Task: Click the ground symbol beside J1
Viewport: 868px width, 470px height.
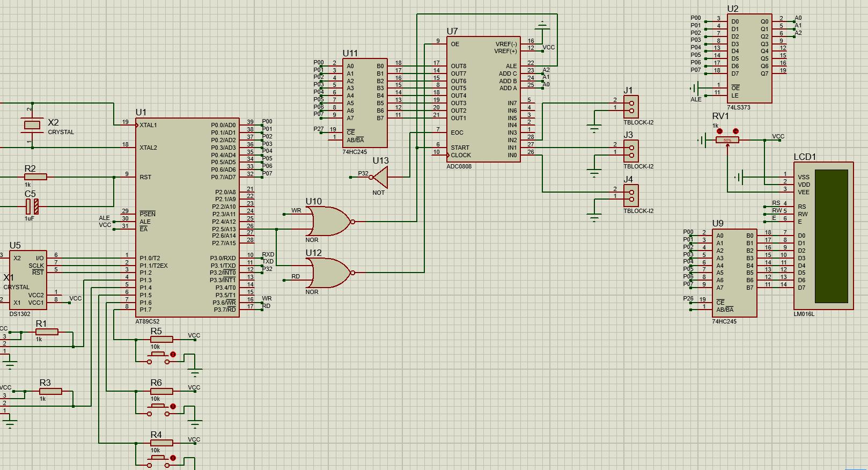Action: [594, 128]
